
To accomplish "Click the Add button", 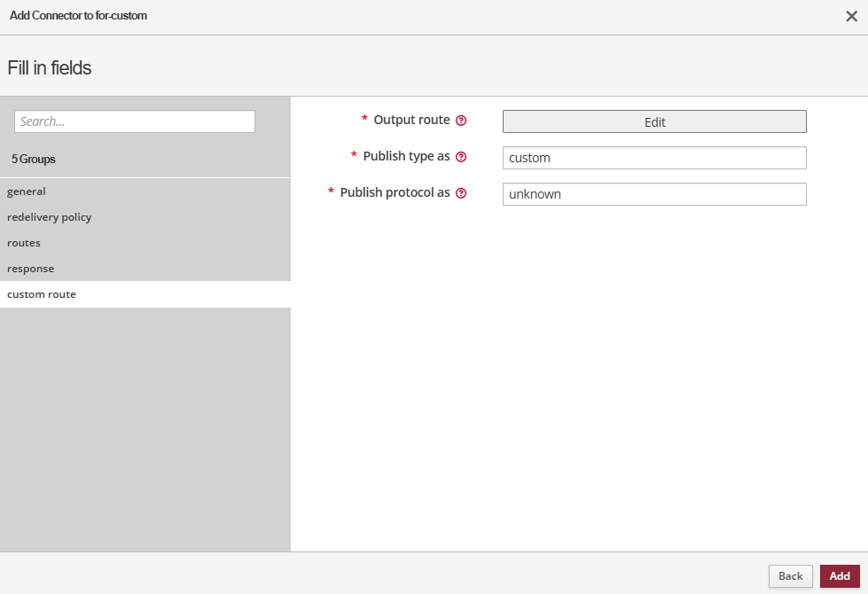I will coord(839,576).
